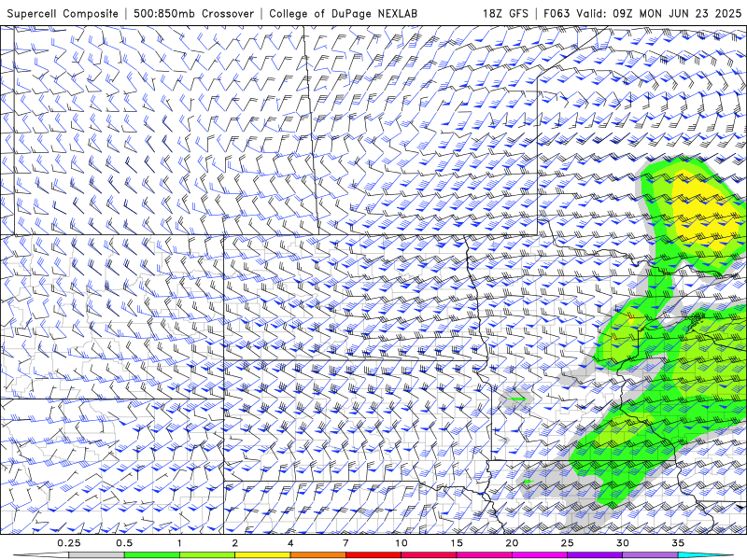This screenshot has width=747, height=560.
Task: Click the large yellow shaded area on the map
Action: pyautogui.click(x=705, y=212)
